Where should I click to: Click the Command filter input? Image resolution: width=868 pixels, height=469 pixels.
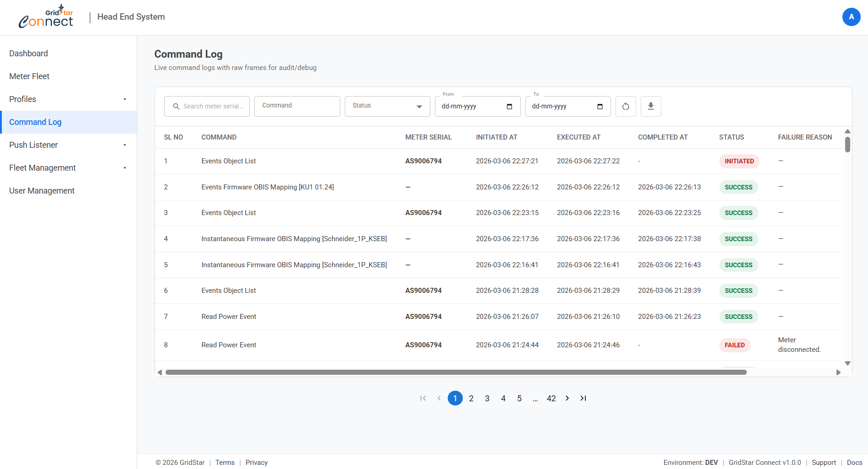point(297,106)
